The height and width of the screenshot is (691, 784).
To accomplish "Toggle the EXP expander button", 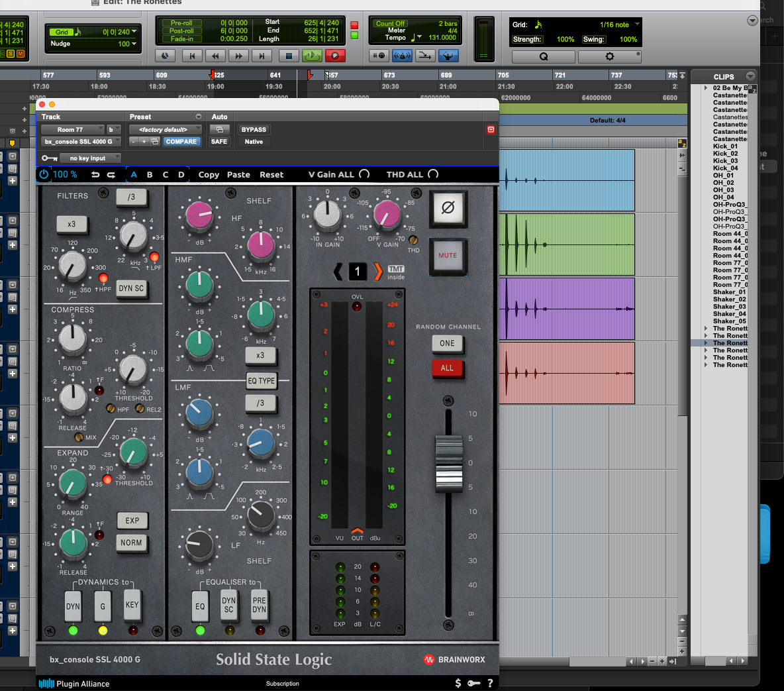I will click(132, 520).
